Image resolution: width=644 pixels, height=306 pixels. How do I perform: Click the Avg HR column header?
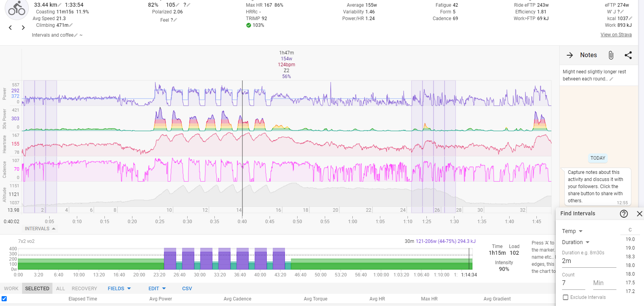377,299
